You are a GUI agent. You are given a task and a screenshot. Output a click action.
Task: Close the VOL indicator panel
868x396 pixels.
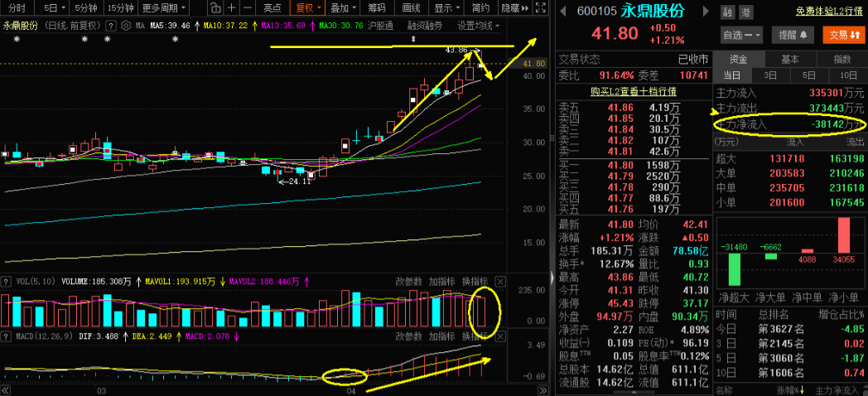click(x=499, y=282)
